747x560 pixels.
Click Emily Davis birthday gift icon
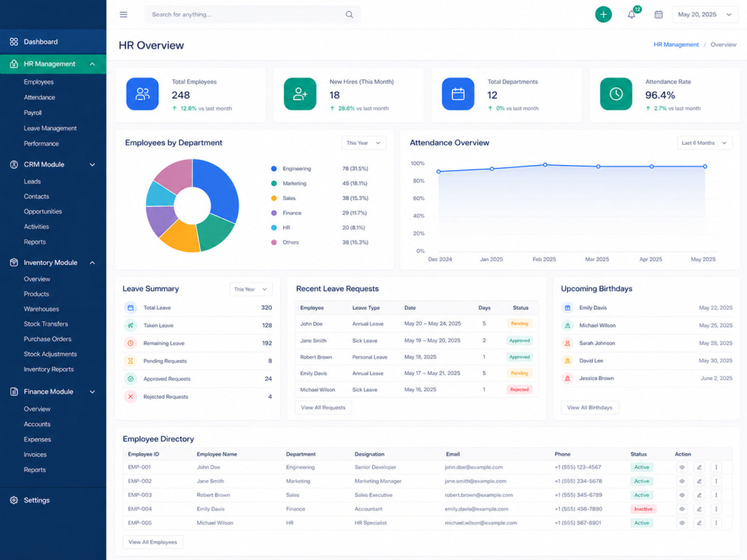click(x=568, y=308)
